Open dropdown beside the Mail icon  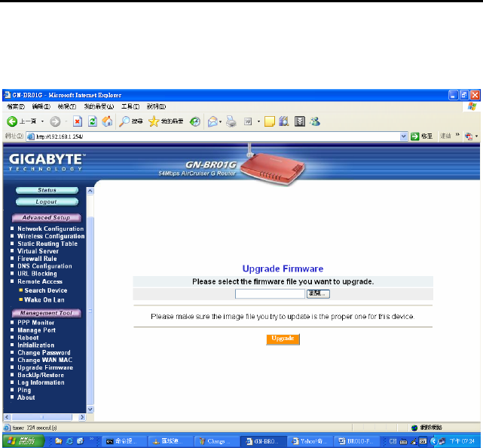tap(220, 121)
